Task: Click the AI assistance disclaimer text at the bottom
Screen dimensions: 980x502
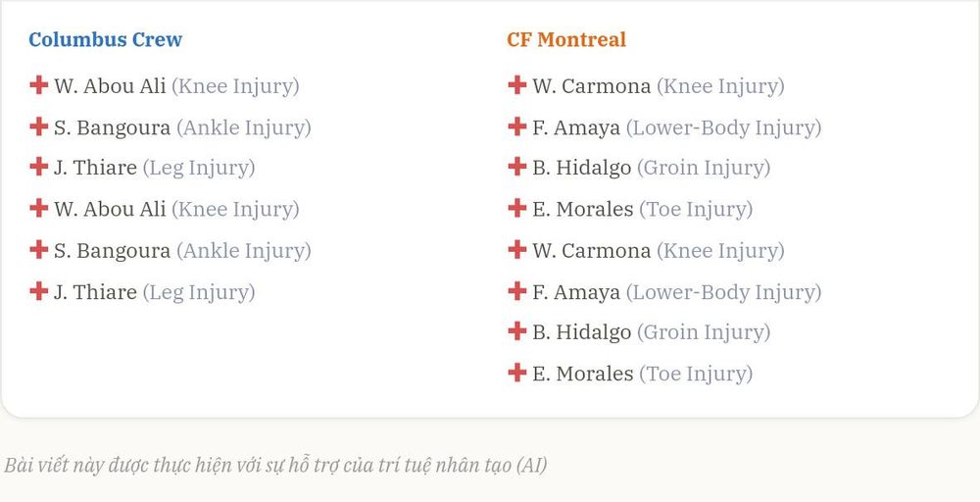Action: [275, 465]
